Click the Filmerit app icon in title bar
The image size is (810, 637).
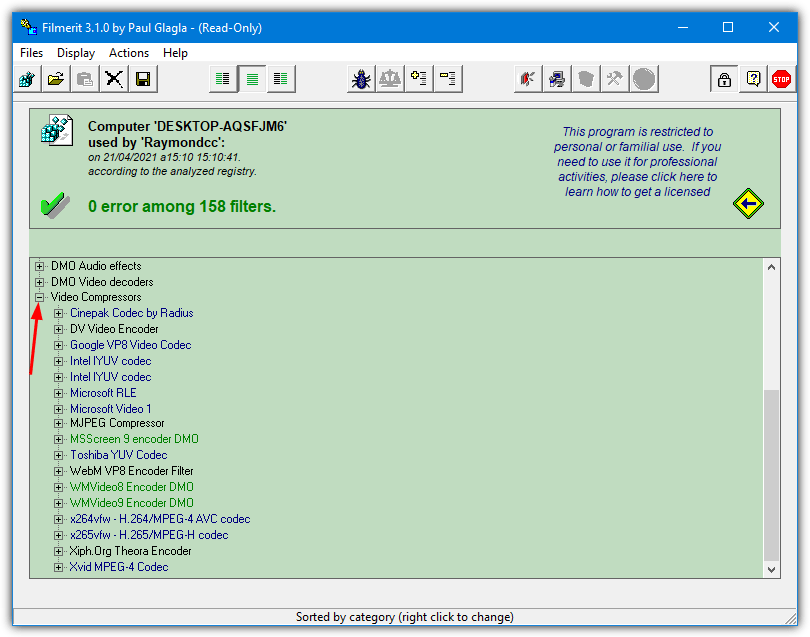click(28, 27)
